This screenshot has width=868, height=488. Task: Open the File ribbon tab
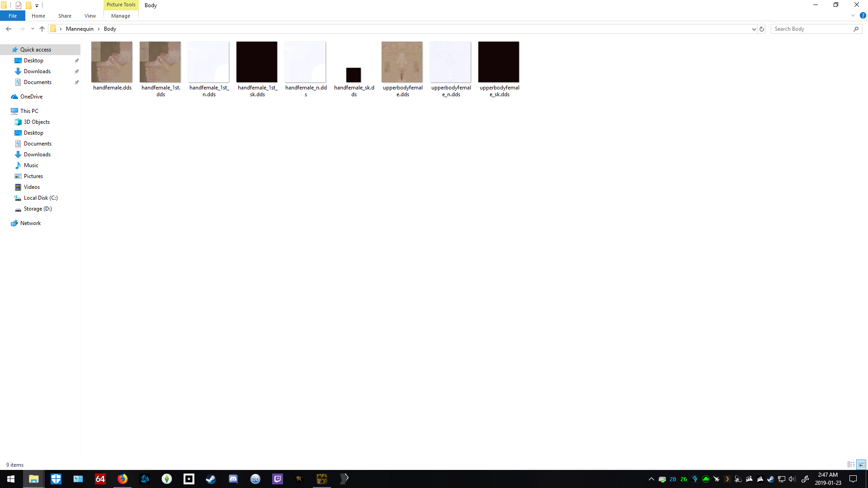coord(13,16)
